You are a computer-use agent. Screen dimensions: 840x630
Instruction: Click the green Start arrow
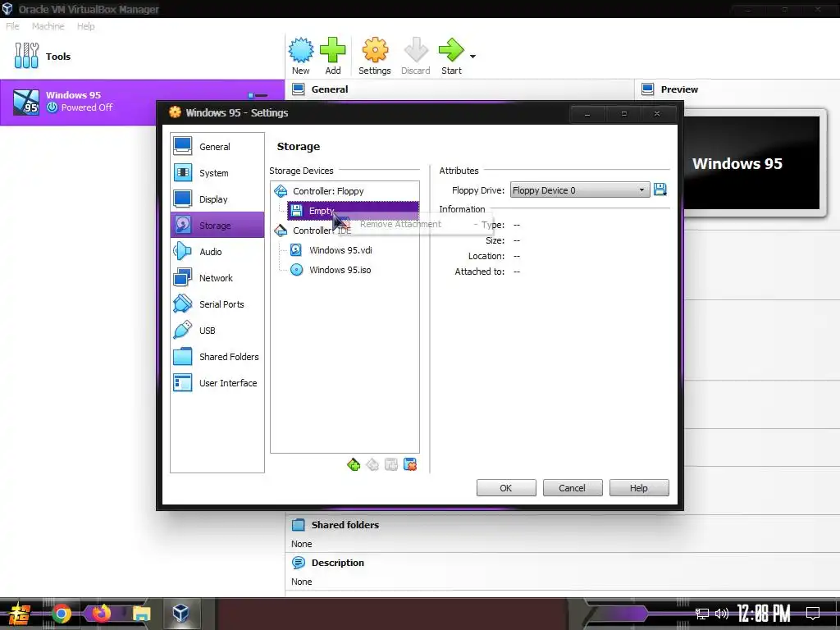point(451,57)
